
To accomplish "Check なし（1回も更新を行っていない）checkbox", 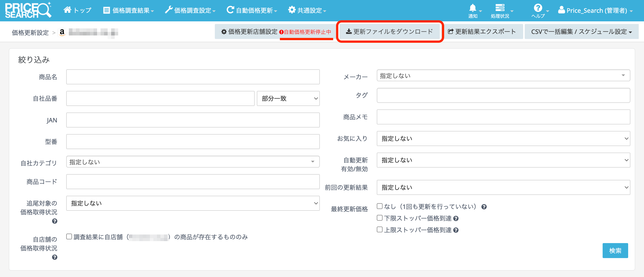I will 379,206.
